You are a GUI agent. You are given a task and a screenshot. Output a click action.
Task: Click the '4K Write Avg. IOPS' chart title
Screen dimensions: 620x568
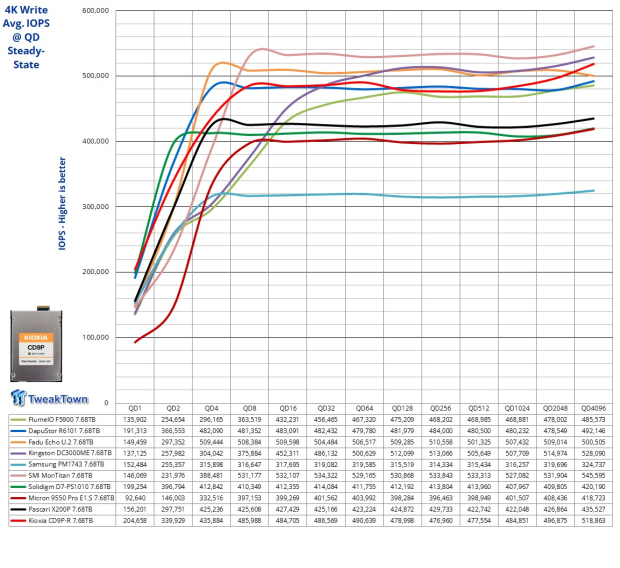pos(26,37)
